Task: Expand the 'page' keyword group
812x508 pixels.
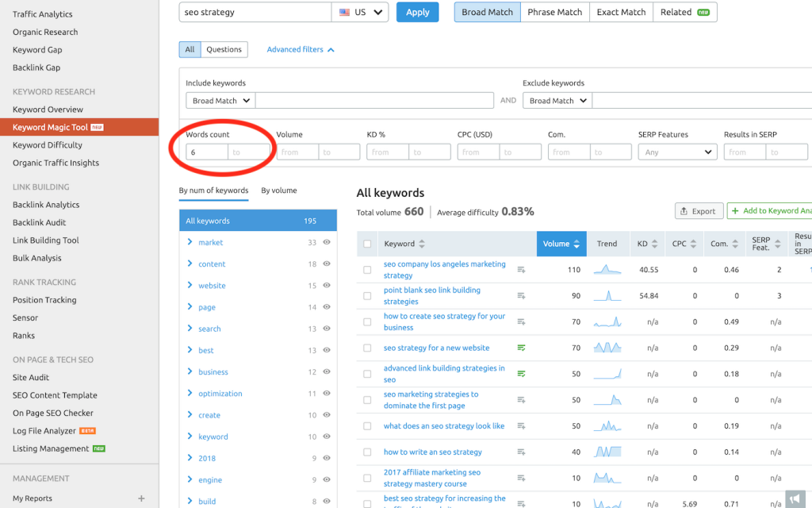Action: click(x=190, y=307)
